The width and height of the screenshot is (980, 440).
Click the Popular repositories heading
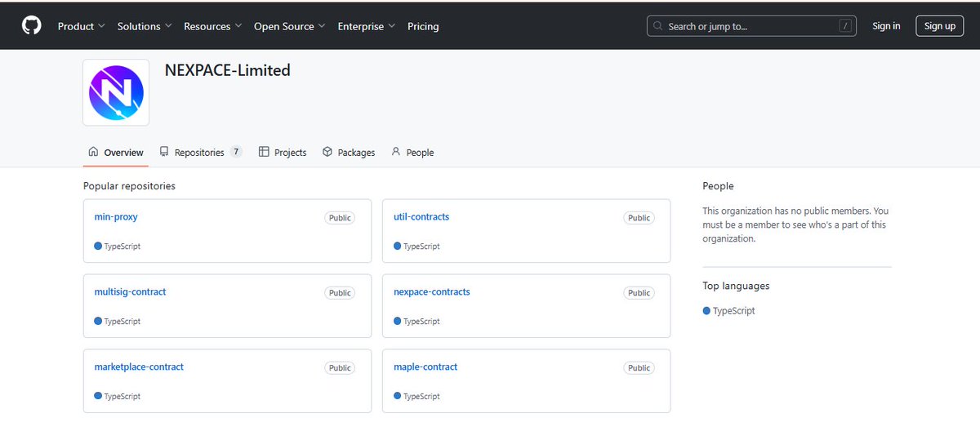[129, 186]
